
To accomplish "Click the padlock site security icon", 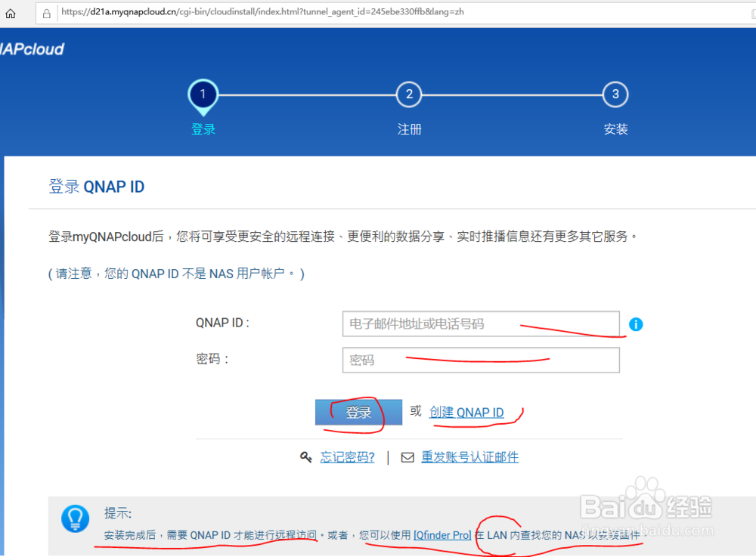I will tap(46, 14).
